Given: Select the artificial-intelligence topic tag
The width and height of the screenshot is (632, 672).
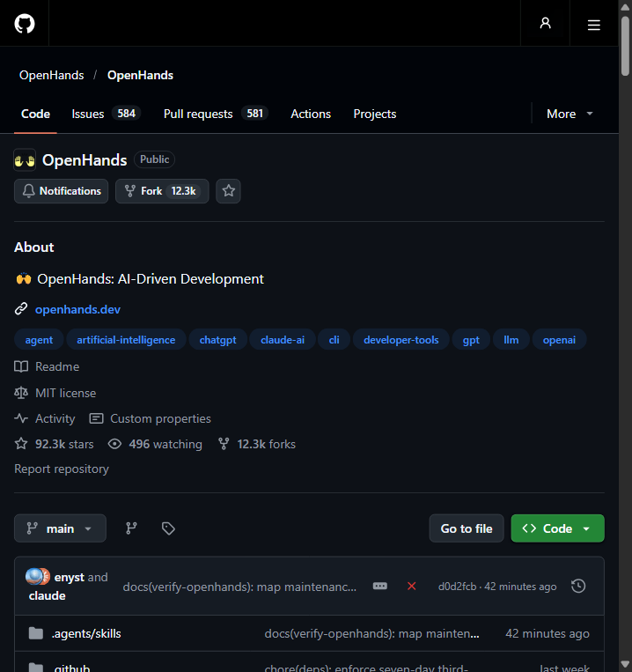Looking at the screenshot, I should [x=126, y=340].
